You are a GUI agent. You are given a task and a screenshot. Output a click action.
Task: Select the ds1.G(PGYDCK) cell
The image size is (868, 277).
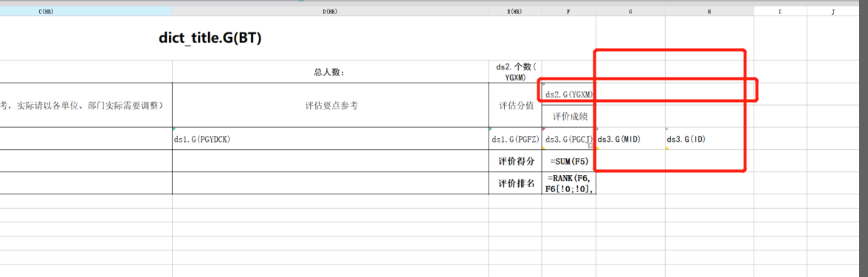pos(331,139)
